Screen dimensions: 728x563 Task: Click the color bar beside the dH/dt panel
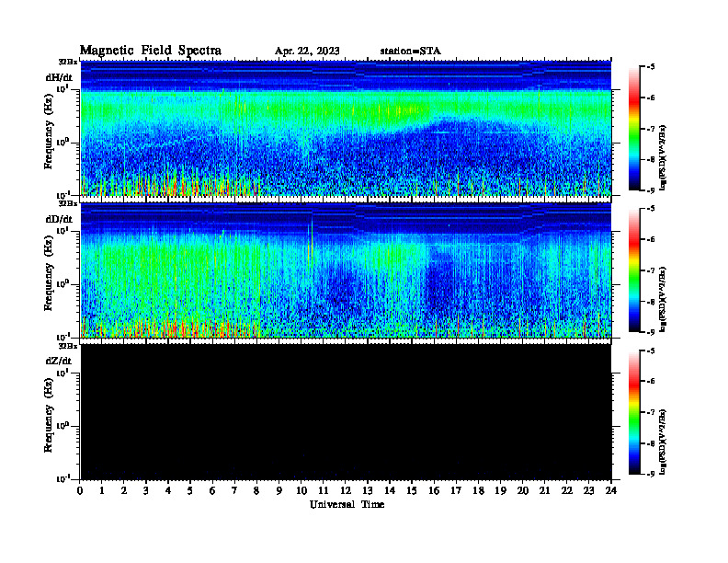pyautogui.click(x=634, y=128)
